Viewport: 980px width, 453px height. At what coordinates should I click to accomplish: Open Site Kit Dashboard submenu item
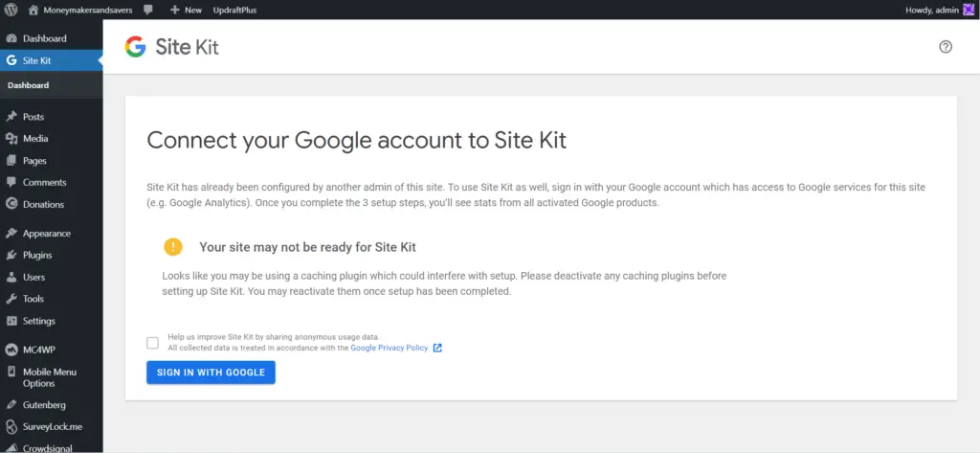coord(28,85)
